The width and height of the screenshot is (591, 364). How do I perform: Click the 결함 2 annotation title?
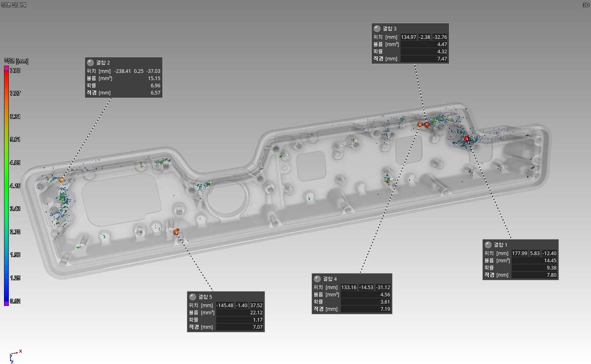(x=103, y=62)
